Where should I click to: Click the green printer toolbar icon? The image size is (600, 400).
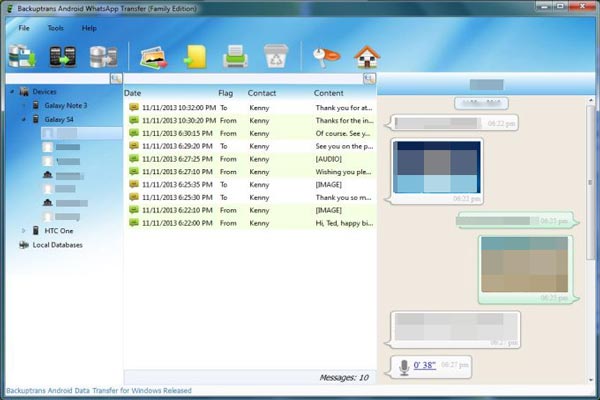point(235,57)
